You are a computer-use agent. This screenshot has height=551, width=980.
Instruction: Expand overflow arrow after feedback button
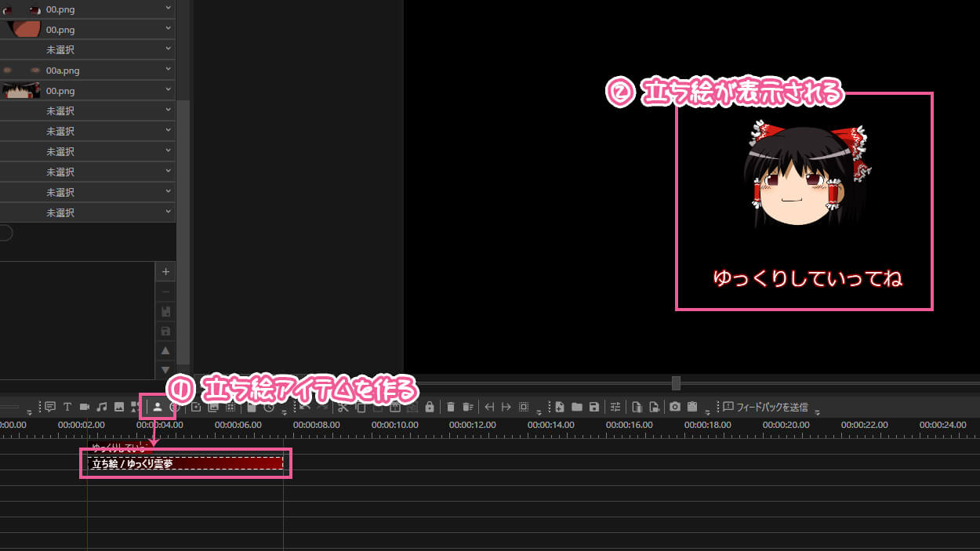coord(818,412)
